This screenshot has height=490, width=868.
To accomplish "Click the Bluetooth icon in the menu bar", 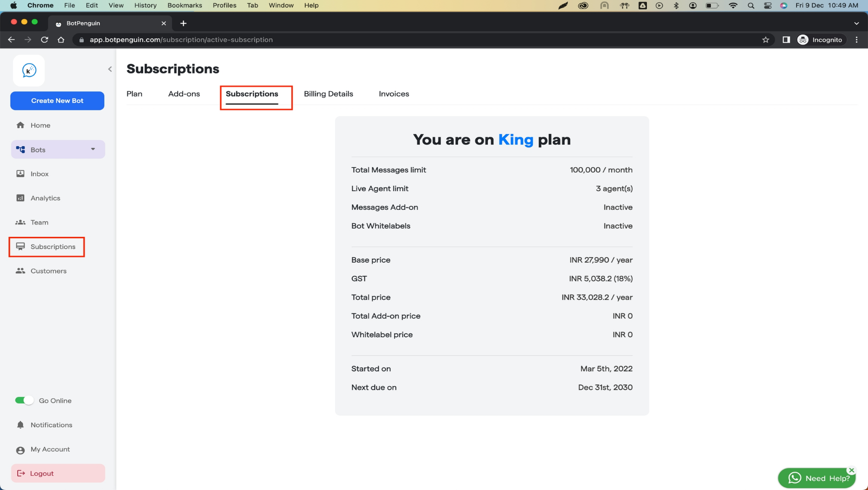I will coord(676,5).
